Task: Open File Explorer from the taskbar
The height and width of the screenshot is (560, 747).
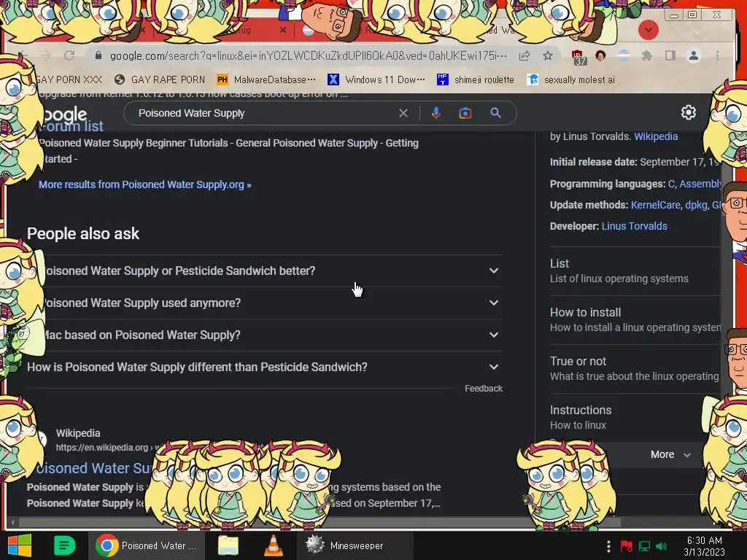Action: [228, 545]
